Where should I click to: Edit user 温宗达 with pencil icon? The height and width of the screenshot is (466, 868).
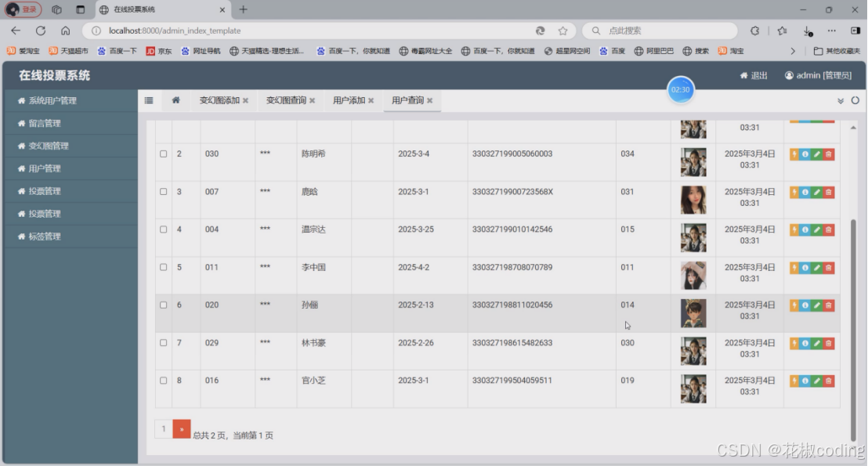(817, 229)
